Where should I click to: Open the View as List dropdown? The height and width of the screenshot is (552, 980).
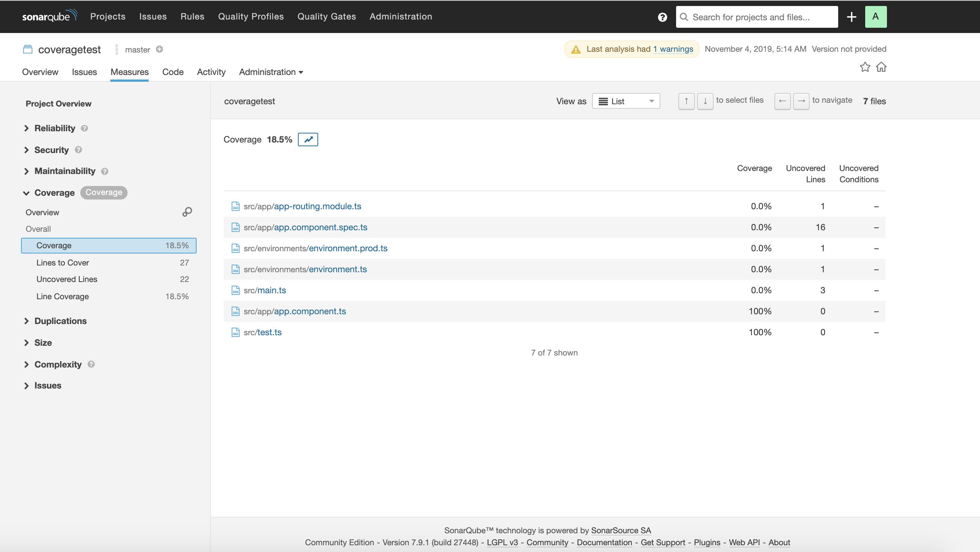(626, 101)
